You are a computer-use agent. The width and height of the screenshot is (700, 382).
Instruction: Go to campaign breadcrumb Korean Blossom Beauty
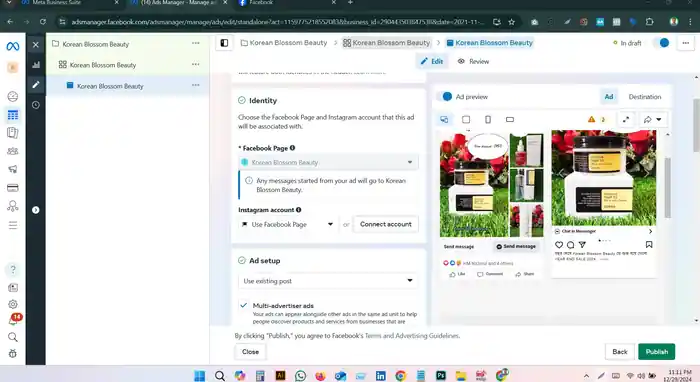point(284,43)
